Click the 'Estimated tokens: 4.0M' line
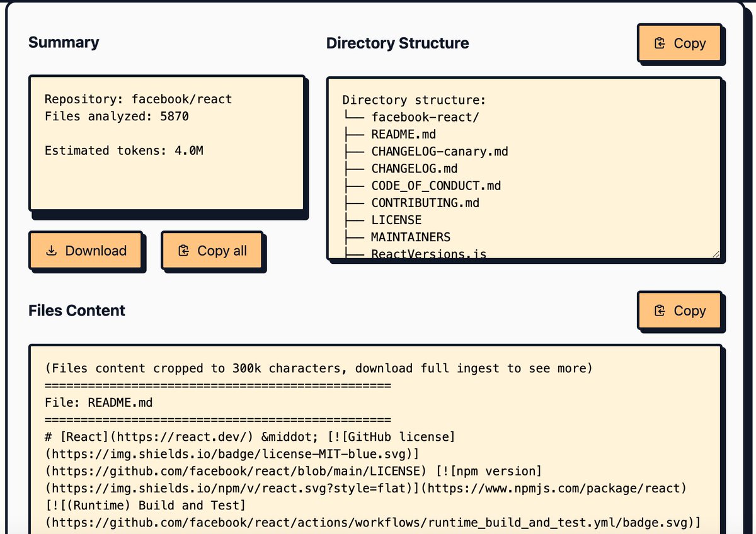Image resolution: width=756 pixels, height=534 pixels. pos(124,151)
